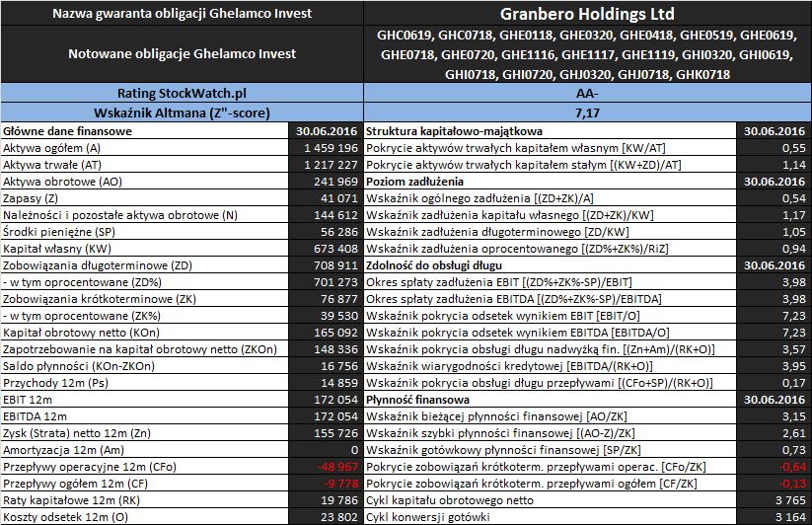Viewport: 812px width, 525px height.
Task: Select the Z-score value '7,17'
Action: [x=587, y=112]
